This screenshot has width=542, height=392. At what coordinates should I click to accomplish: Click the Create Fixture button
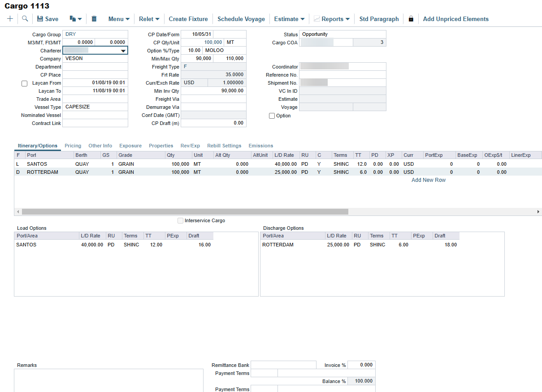(x=188, y=19)
